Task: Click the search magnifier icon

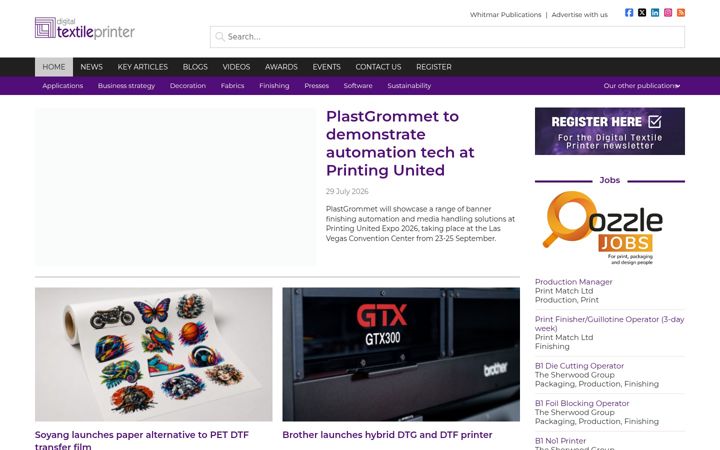Action: pyautogui.click(x=220, y=37)
